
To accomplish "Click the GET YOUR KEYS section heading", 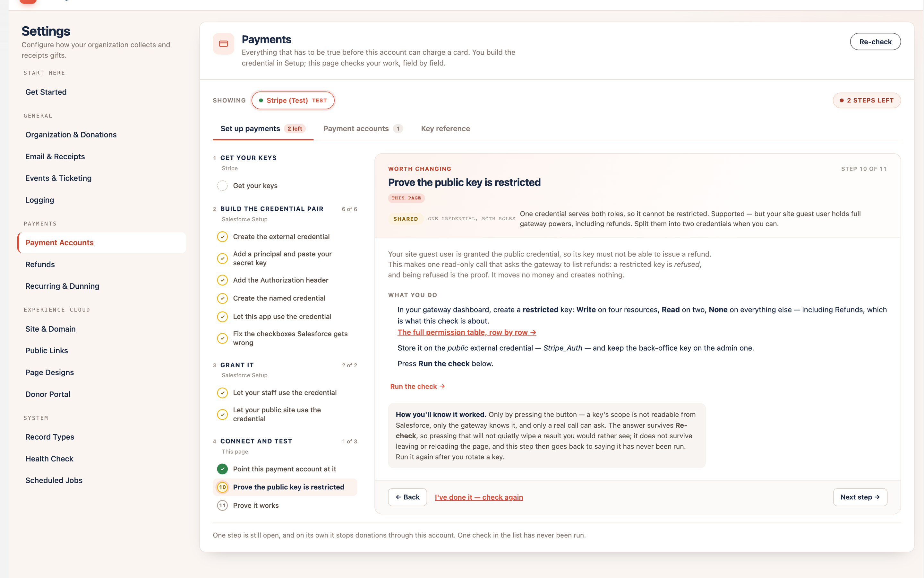I will [248, 158].
